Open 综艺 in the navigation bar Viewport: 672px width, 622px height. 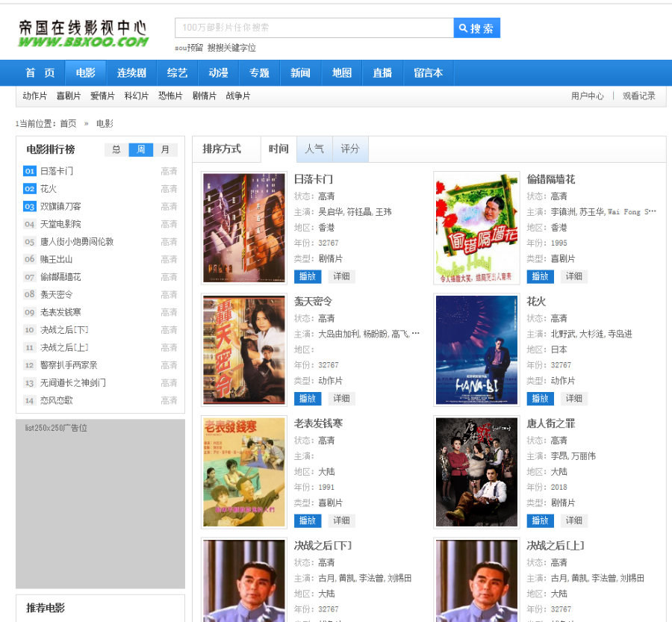click(x=177, y=73)
